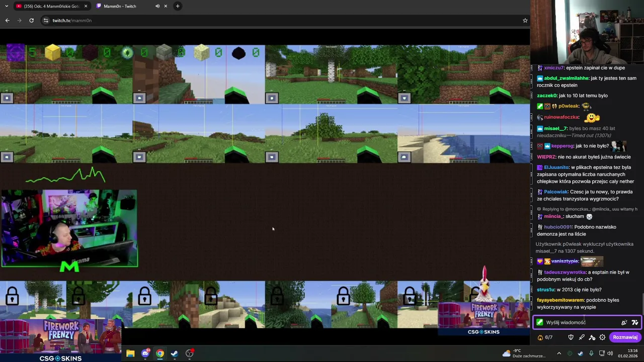Reload the Twitch page
This screenshot has width=644, height=362.
pos(31,20)
